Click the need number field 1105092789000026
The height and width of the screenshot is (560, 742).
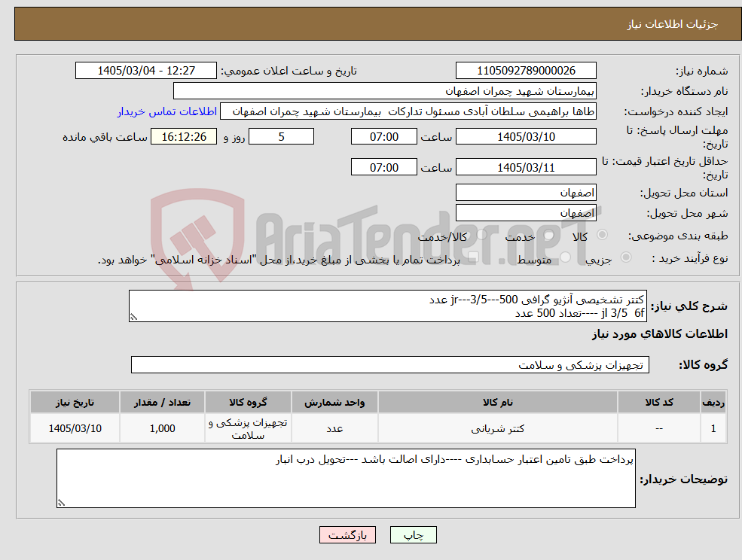click(526, 71)
